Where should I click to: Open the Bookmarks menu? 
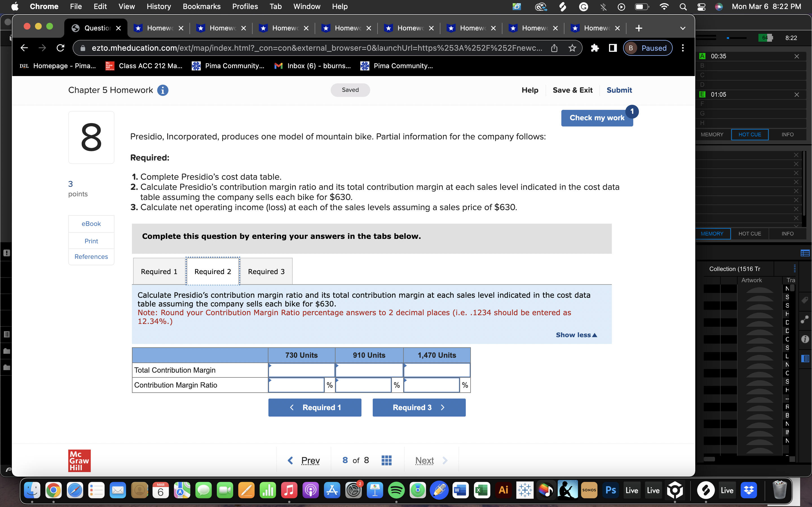(x=201, y=6)
